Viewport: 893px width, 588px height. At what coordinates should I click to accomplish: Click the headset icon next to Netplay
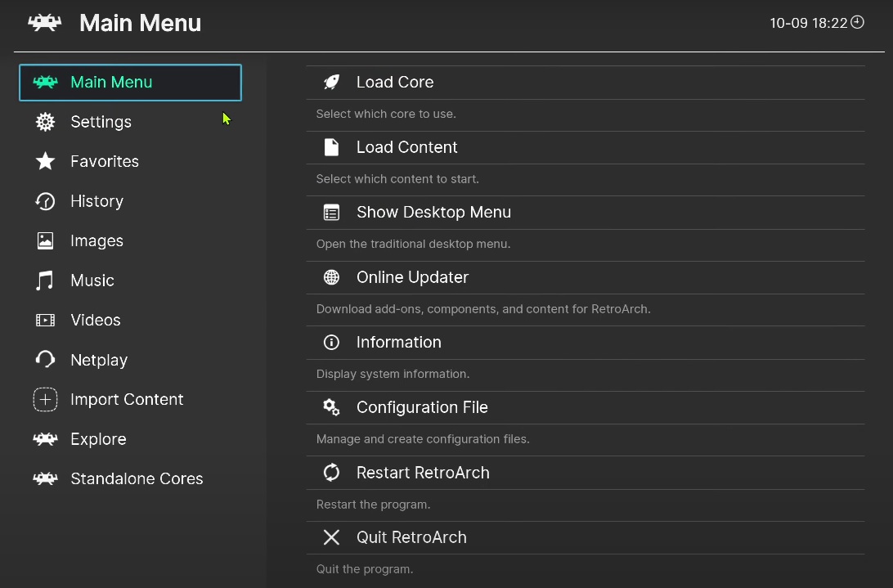coord(45,360)
